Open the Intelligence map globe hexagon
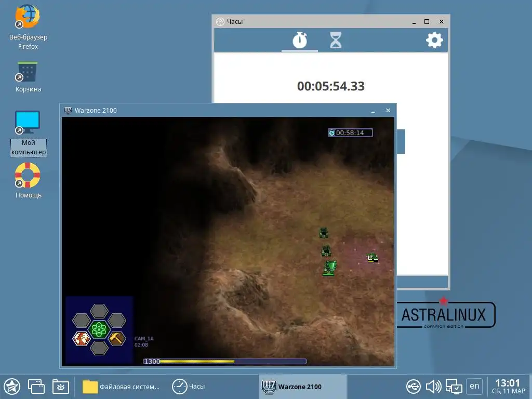Screen dimensions: 532x399 pyautogui.click(x=82, y=339)
